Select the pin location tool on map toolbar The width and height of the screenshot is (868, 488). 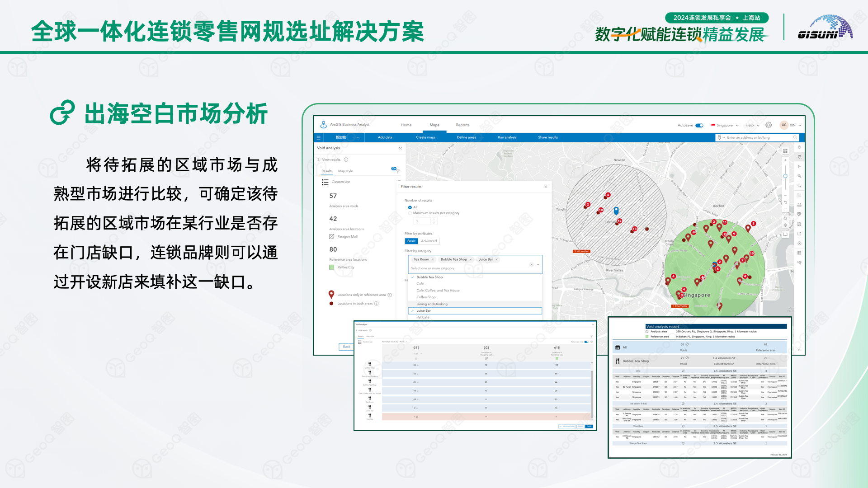tap(799, 147)
